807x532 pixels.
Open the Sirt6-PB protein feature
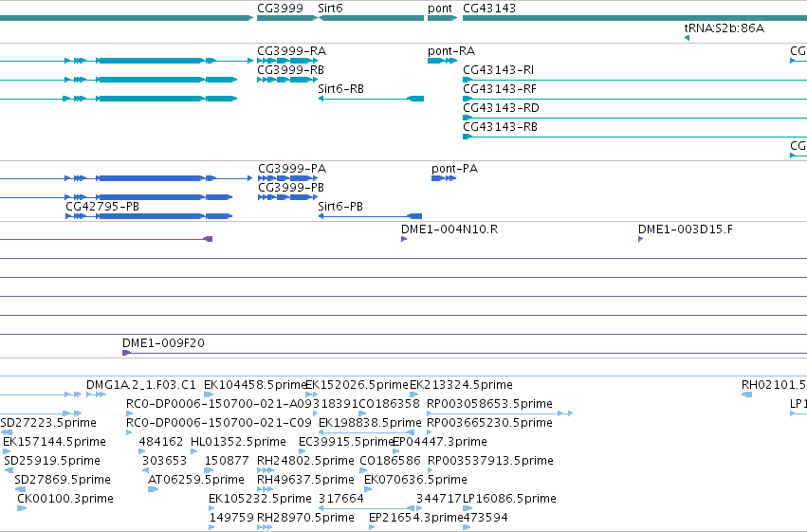pos(340,207)
